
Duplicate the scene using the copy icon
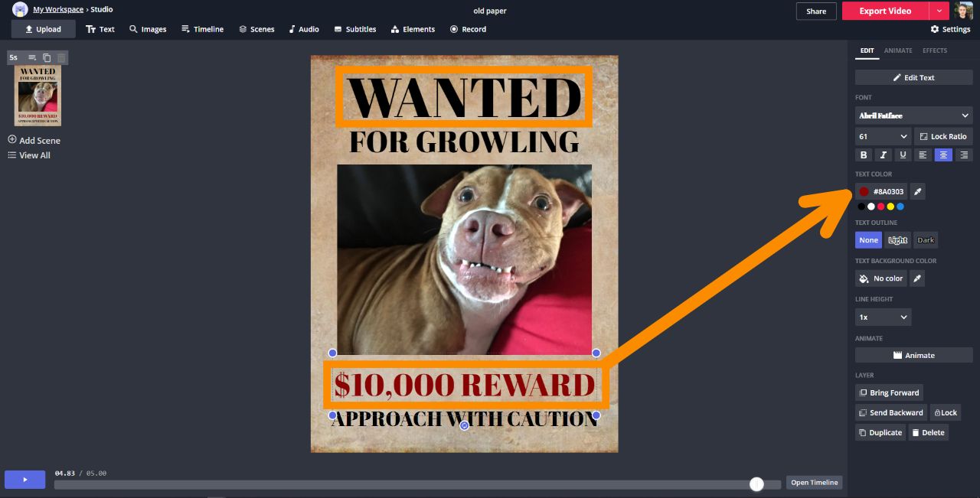point(47,57)
